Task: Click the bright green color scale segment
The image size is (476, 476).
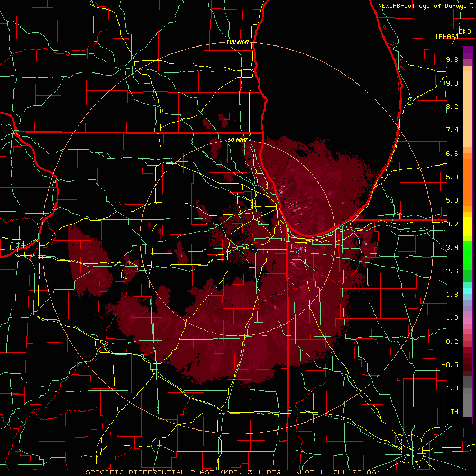Action: point(467,255)
